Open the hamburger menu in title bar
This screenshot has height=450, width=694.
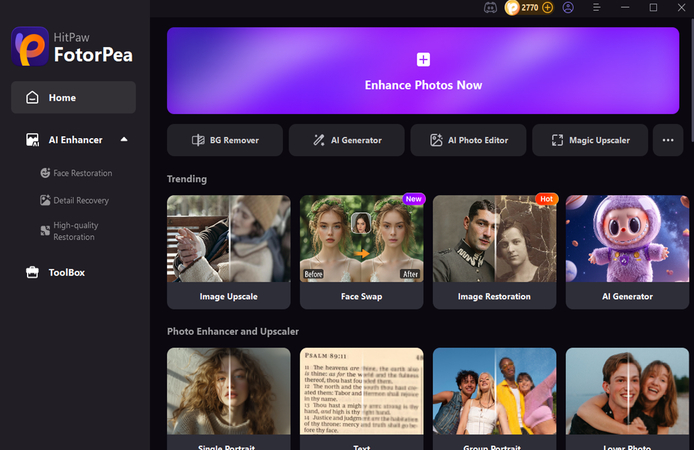pos(596,8)
